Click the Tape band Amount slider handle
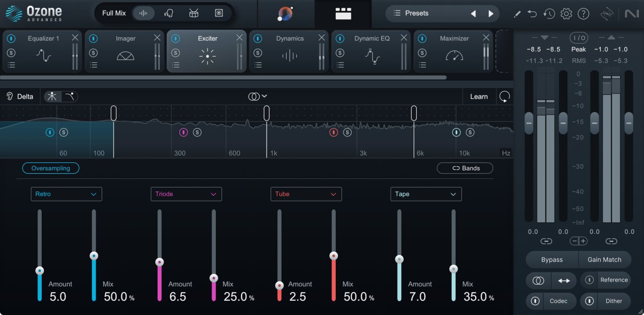Image resolution: width=644 pixels, height=315 pixels. (x=399, y=259)
